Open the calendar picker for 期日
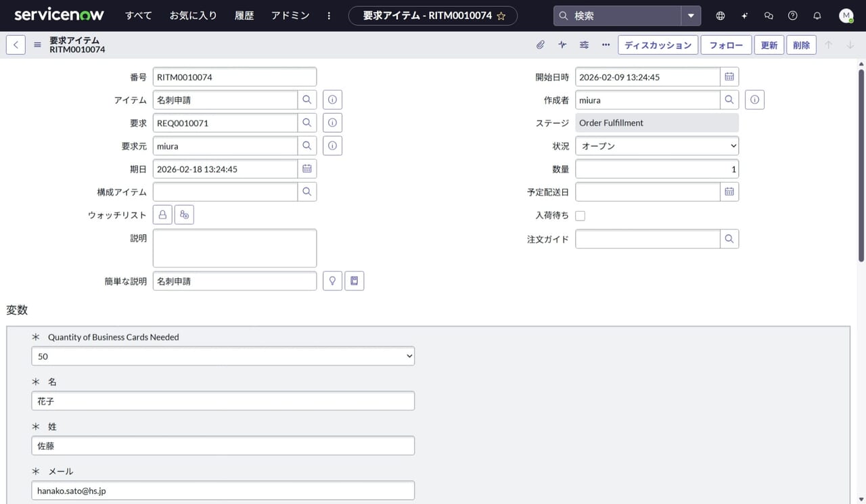The width and height of the screenshot is (866, 504). pos(307,169)
